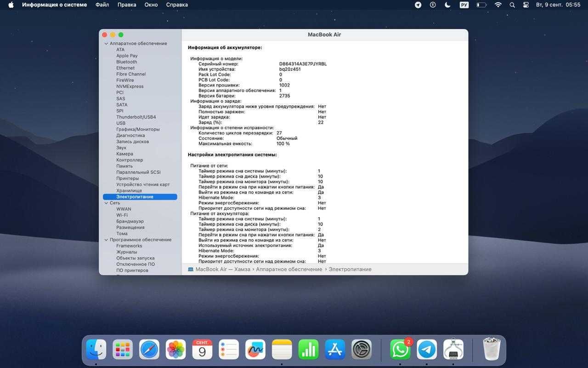The height and width of the screenshot is (368, 588).
Task: Select Apple Pay in the sidebar
Action: pos(127,56)
